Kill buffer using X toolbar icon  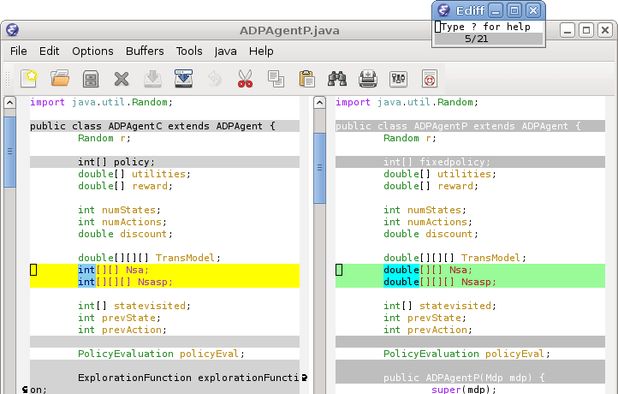click(121, 79)
